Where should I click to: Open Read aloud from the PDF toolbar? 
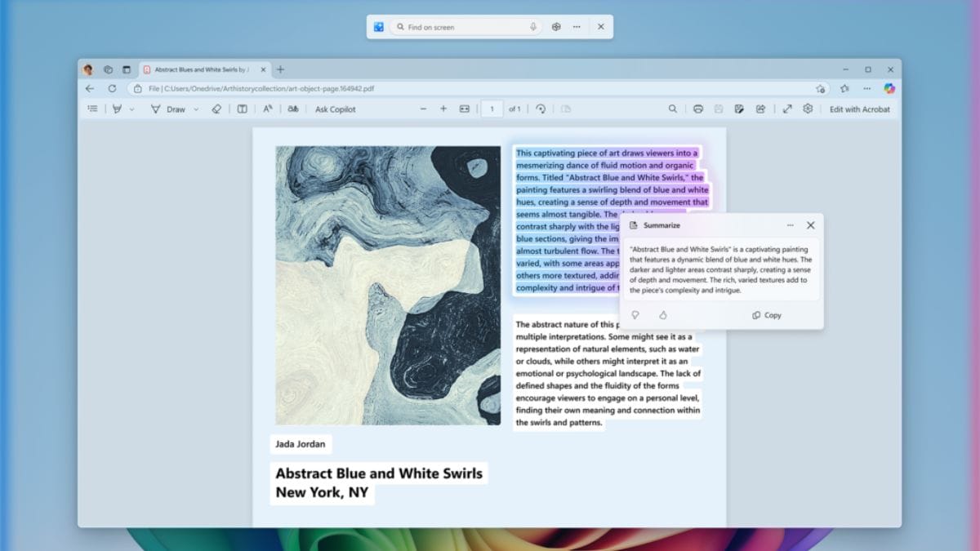(x=268, y=109)
